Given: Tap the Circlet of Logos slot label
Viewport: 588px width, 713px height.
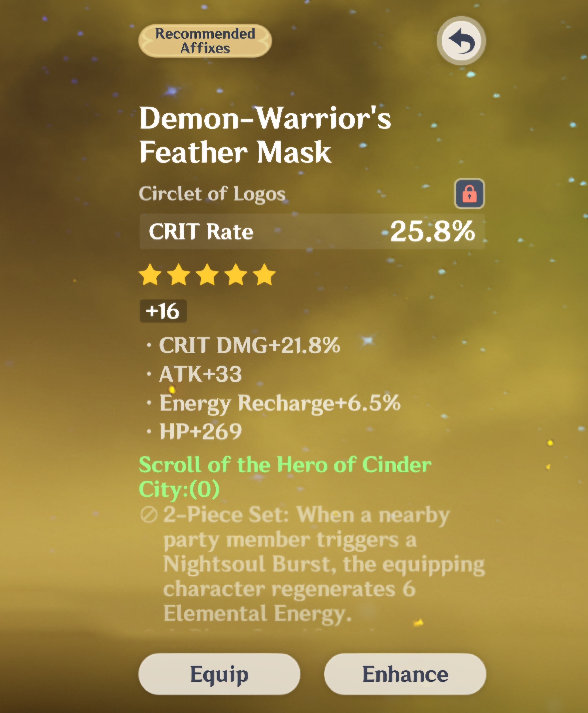Looking at the screenshot, I should (x=212, y=194).
